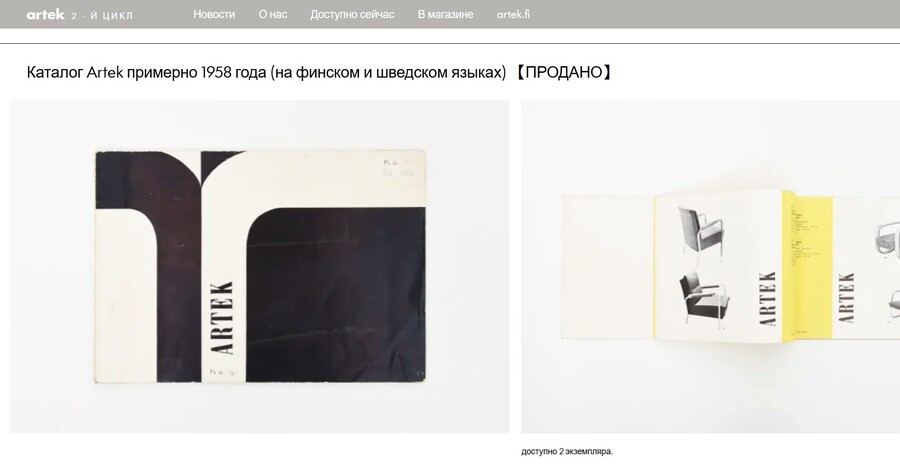Click the artek logo in the header
The height and width of the screenshot is (469, 900).
click(x=45, y=14)
